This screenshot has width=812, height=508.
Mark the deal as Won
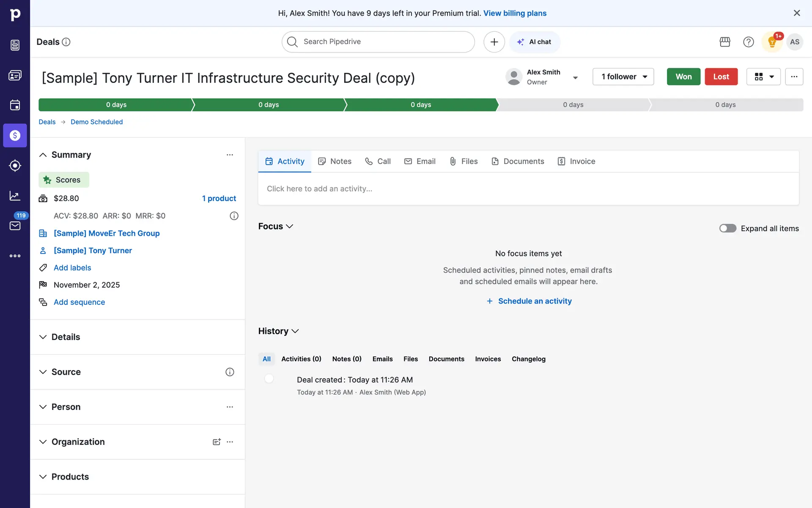pyautogui.click(x=683, y=77)
